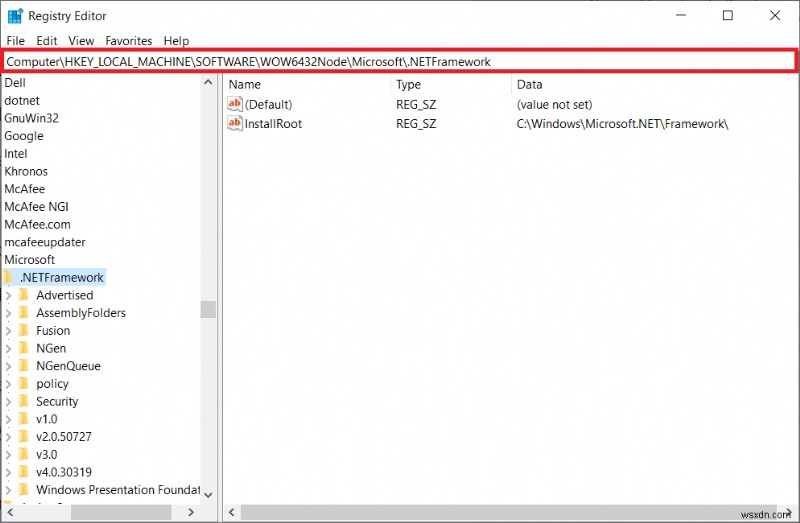
Task: Expand the NGen key
Action: click(x=8, y=348)
